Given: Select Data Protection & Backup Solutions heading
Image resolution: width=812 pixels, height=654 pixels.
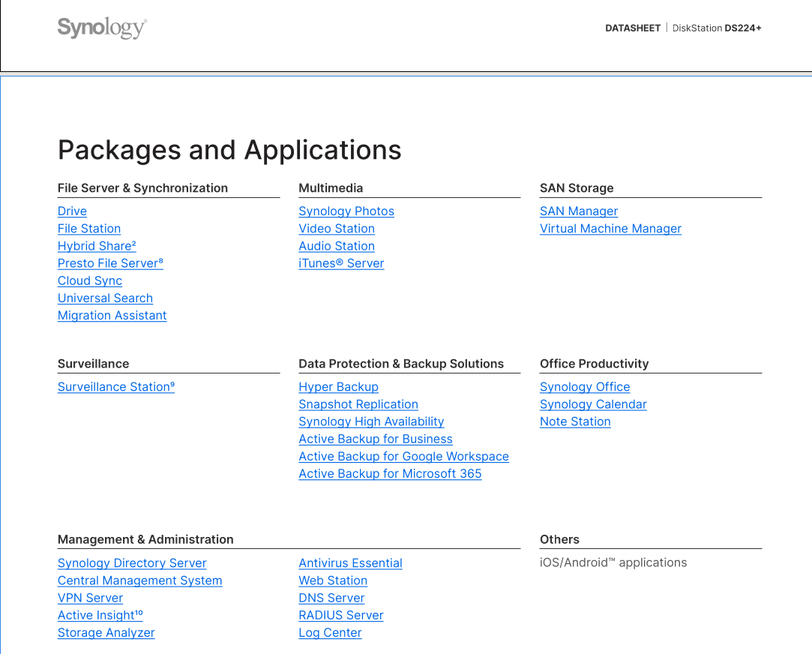Looking at the screenshot, I should (x=401, y=364).
